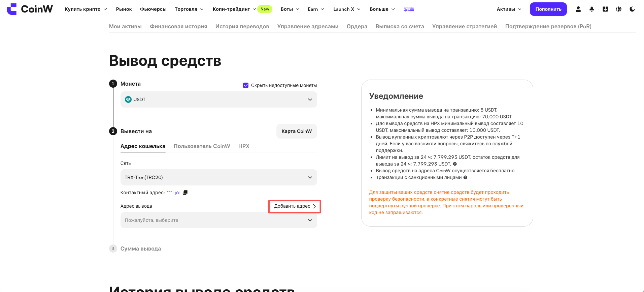Expand the Earn menu
Viewport: 644px width, 292px height.
click(316, 9)
